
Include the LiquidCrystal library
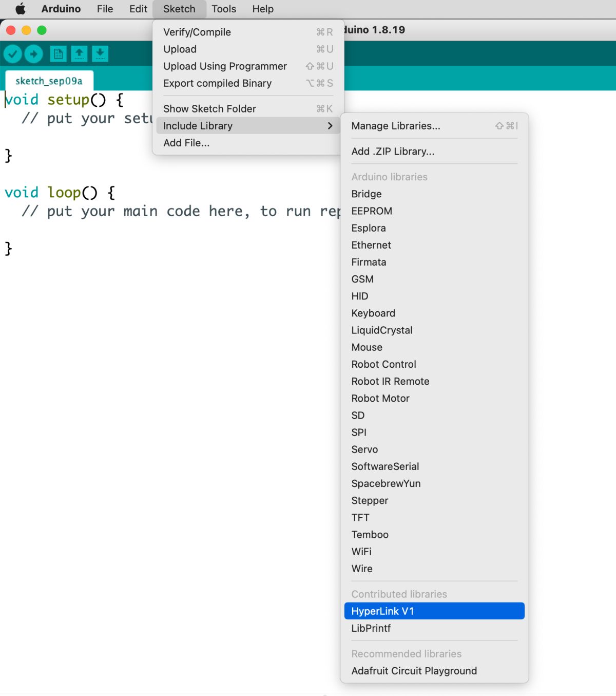(434, 330)
